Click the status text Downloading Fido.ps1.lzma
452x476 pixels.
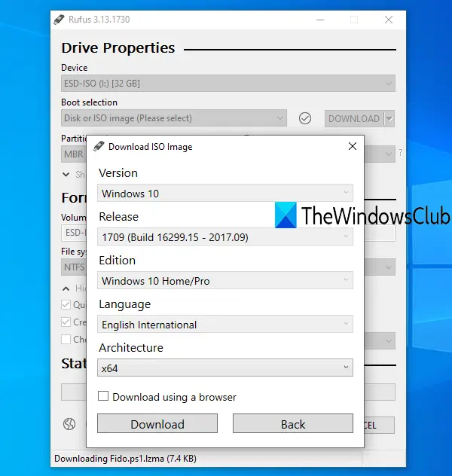pos(125,459)
